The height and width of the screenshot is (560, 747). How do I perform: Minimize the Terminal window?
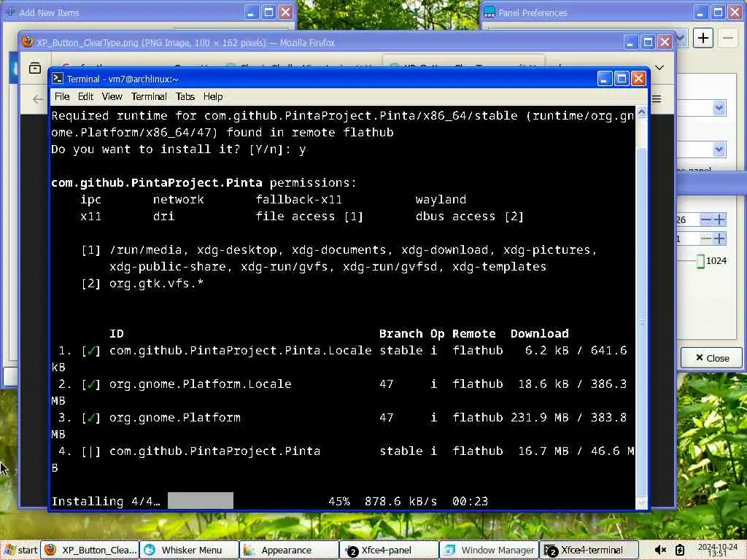click(x=605, y=79)
